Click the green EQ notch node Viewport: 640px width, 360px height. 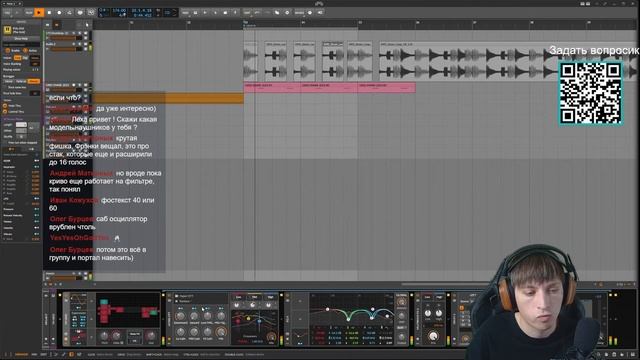point(348,319)
